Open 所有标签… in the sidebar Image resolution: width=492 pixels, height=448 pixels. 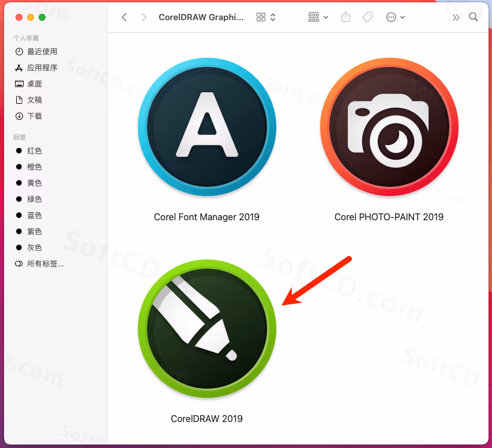(39, 263)
